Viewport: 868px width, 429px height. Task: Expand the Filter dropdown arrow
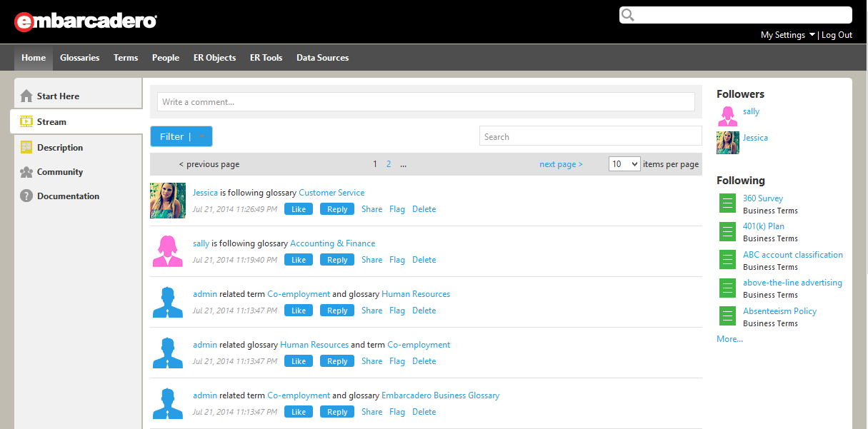point(202,136)
